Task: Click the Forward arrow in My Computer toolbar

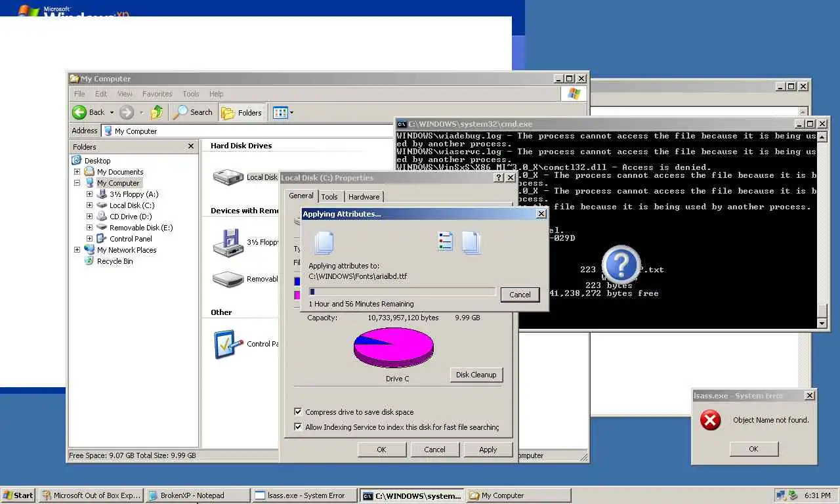Action: (127, 112)
